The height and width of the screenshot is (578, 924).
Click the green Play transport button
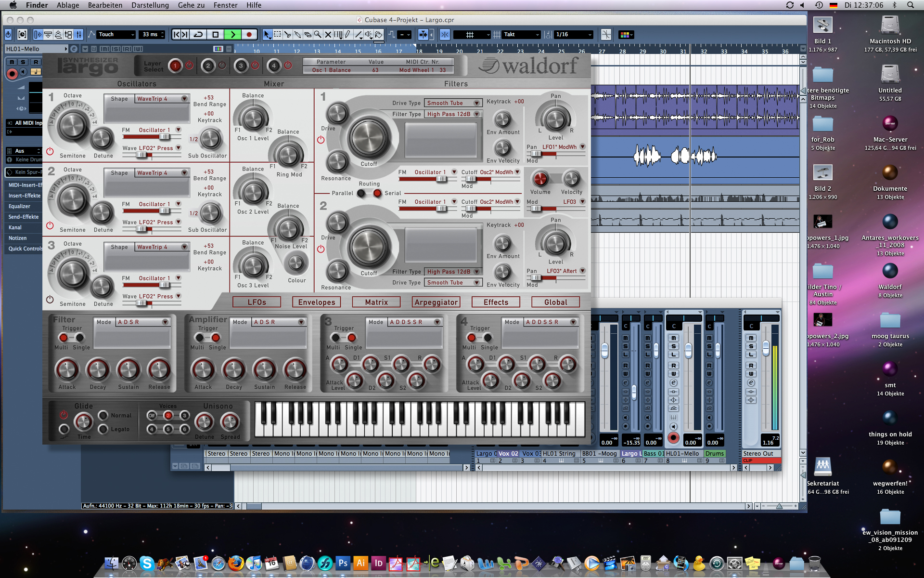coord(232,35)
